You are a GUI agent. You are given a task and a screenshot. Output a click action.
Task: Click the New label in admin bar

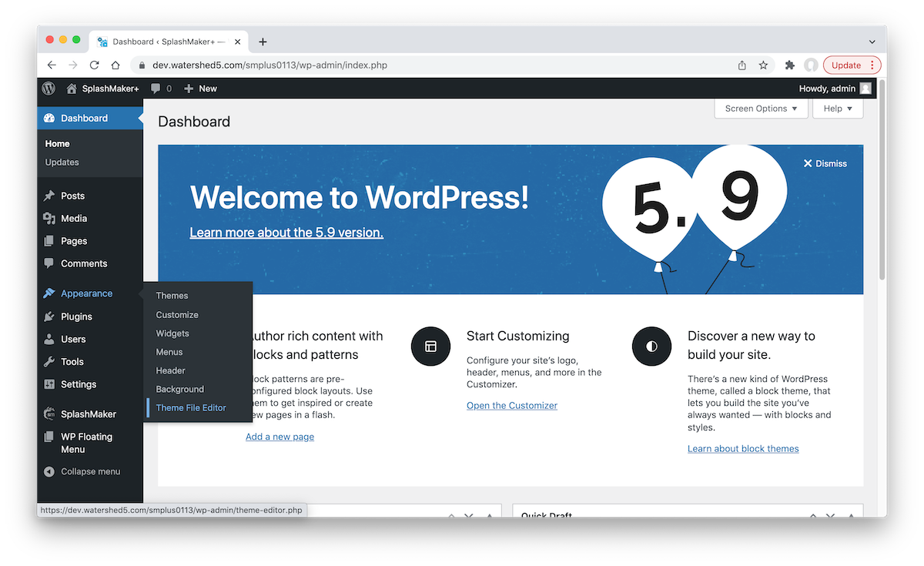point(208,89)
